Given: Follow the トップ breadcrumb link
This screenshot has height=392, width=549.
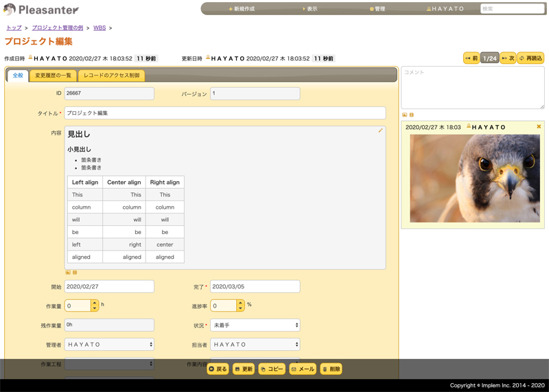Looking at the screenshot, I should (14, 27).
